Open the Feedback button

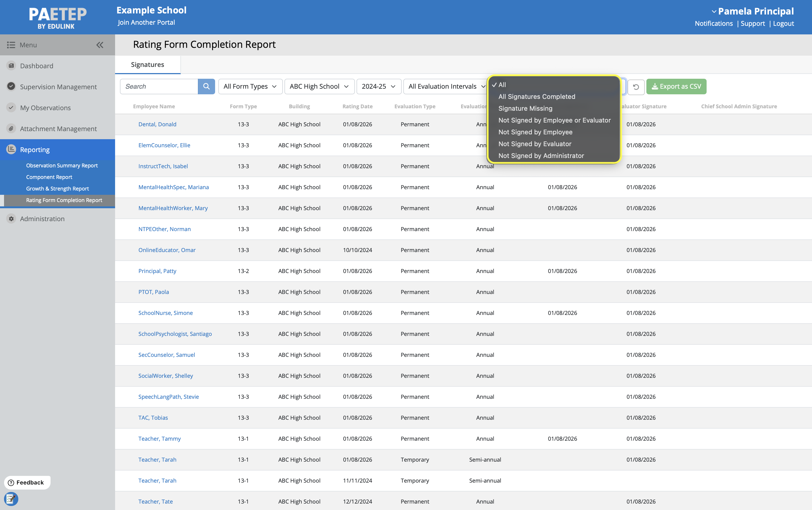pyautogui.click(x=27, y=482)
